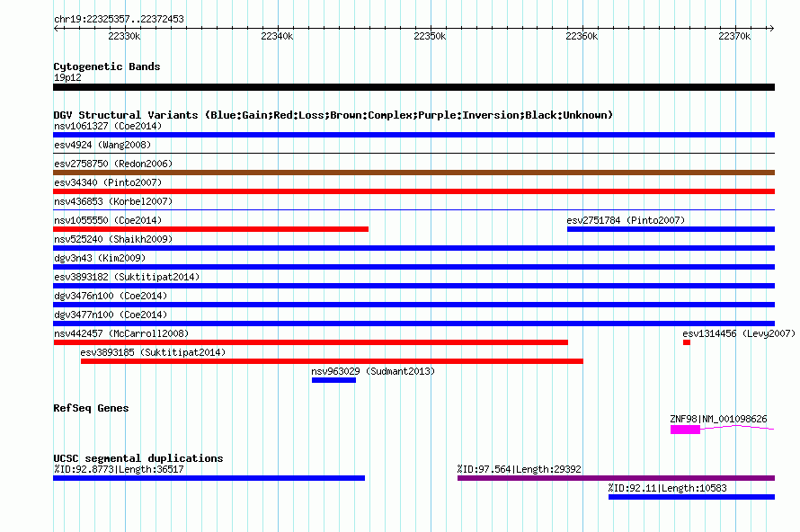Select the purple %ID:97.564 Length:29392 duplication bar
The width and height of the screenshot is (800, 532).
click(617, 478)
